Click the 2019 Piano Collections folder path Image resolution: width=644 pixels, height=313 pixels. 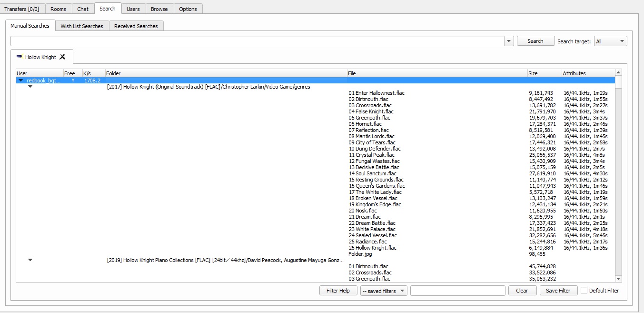point(225,260)
